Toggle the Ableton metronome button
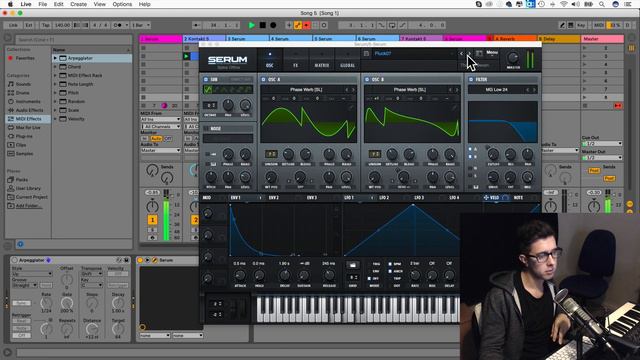This screenshot has height=360, width=640. pos(119,25)
